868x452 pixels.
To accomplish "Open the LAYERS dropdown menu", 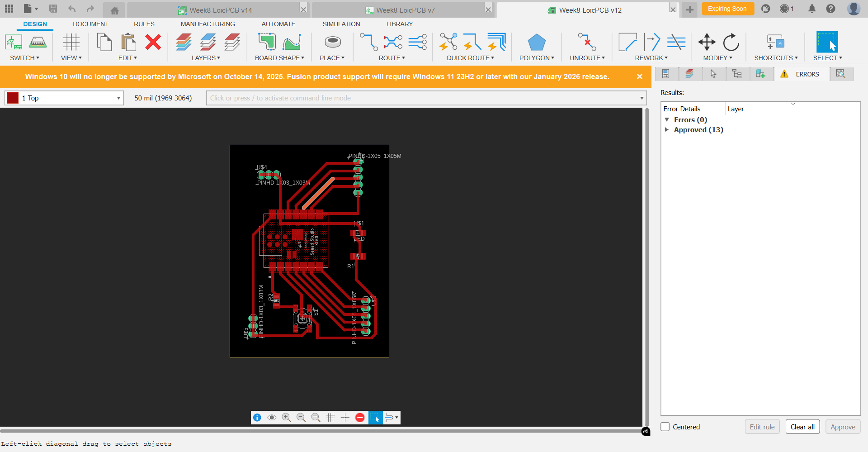I will 206,58.
